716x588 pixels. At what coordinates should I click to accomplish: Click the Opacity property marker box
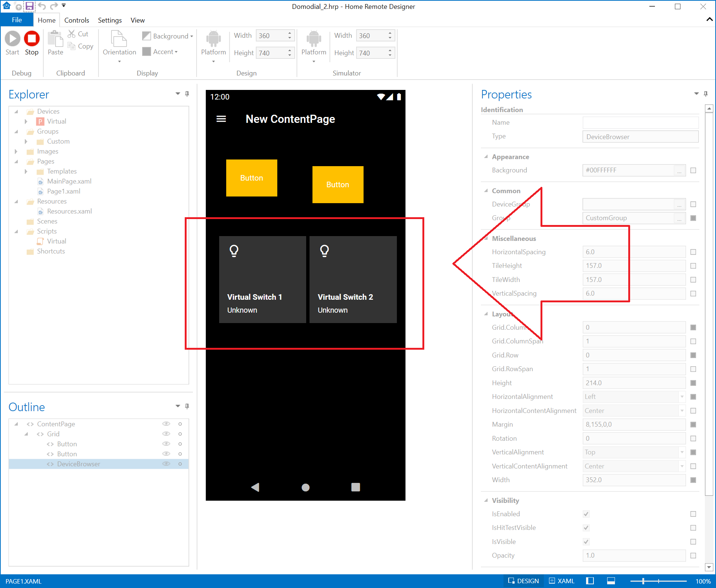(693, 555)
